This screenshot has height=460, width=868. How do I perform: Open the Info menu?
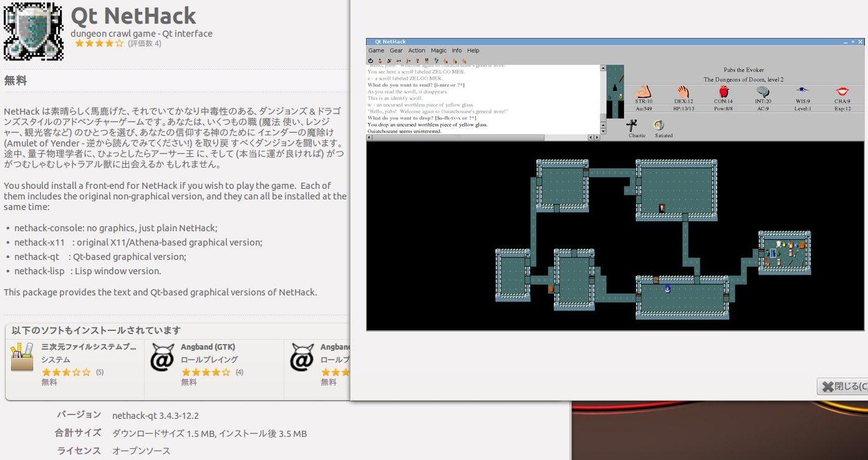[x=457, y=50]
